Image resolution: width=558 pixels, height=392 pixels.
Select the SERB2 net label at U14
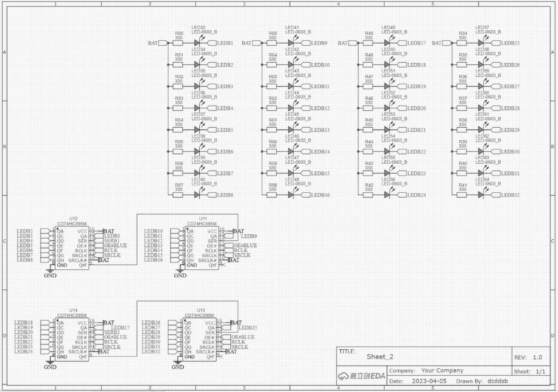click(112, 332)
